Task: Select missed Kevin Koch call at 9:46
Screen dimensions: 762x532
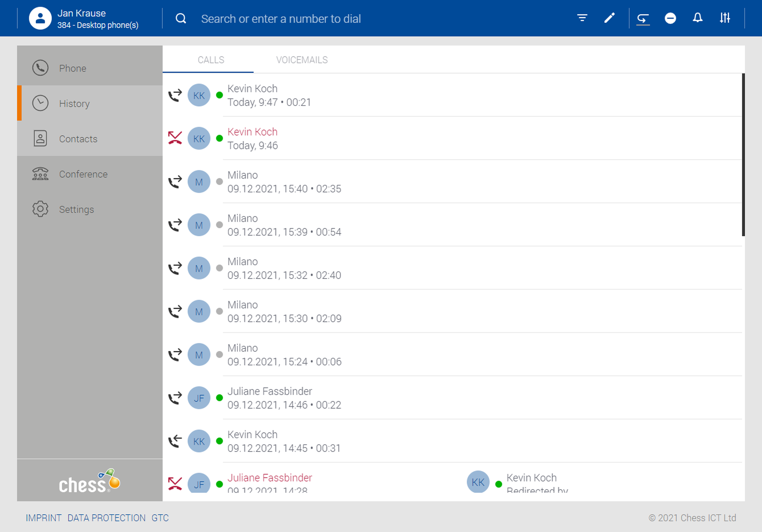Action: (252, 138)
